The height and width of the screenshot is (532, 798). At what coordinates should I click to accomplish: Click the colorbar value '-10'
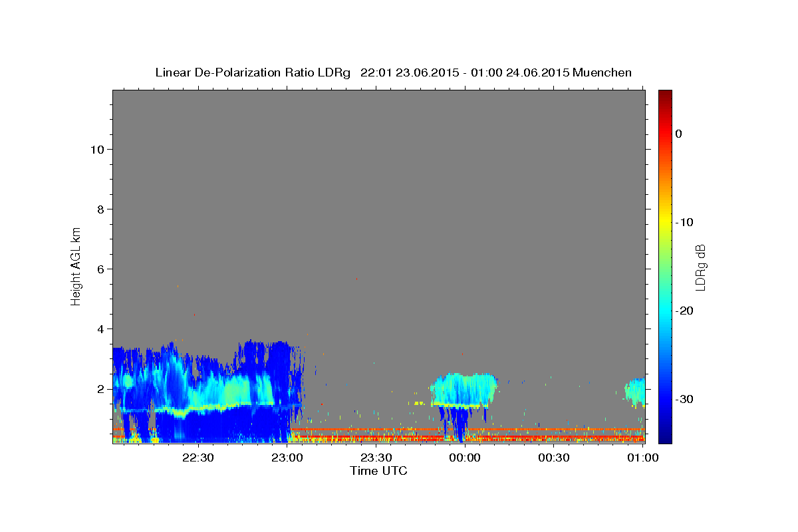(x=685, y=222)
